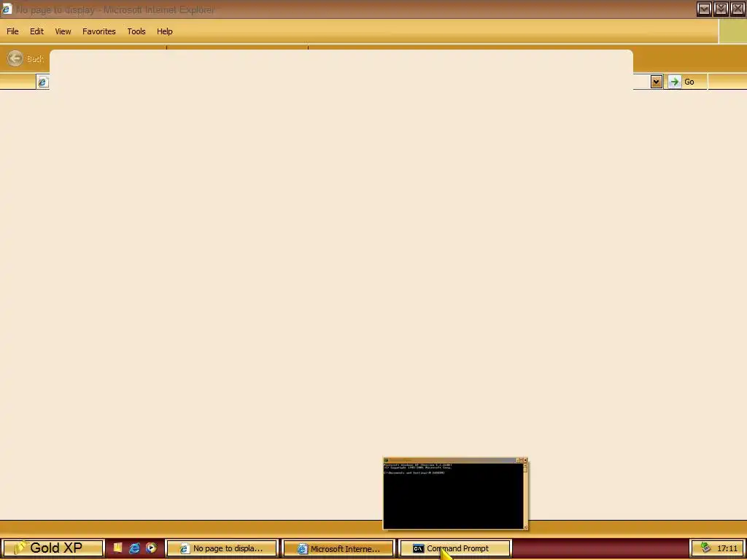Open the Tools menu
Screen dimensions: 747x560
tap(136, 31)
